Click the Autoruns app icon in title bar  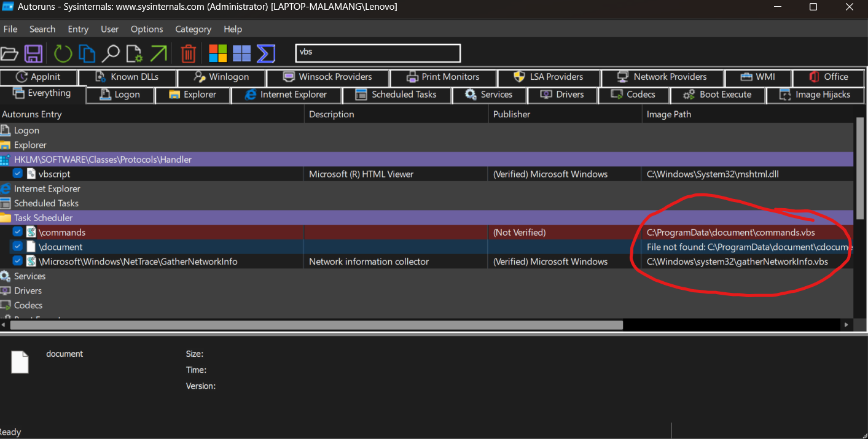coord(9,7)
